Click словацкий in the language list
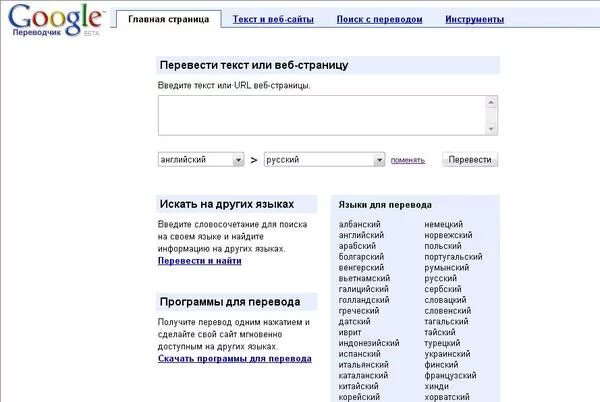The height and width of the screenshot is (402, 600). click(445, 300)
